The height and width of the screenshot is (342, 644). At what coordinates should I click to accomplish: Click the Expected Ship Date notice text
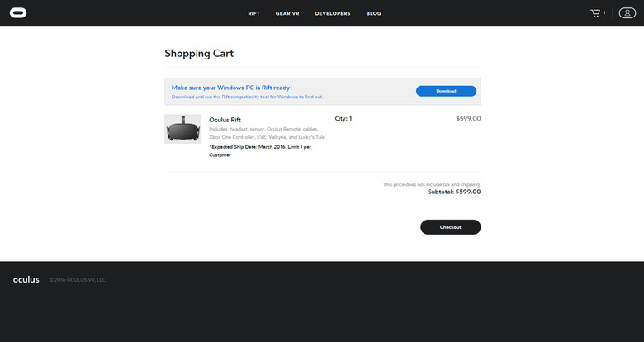point(260,151)
